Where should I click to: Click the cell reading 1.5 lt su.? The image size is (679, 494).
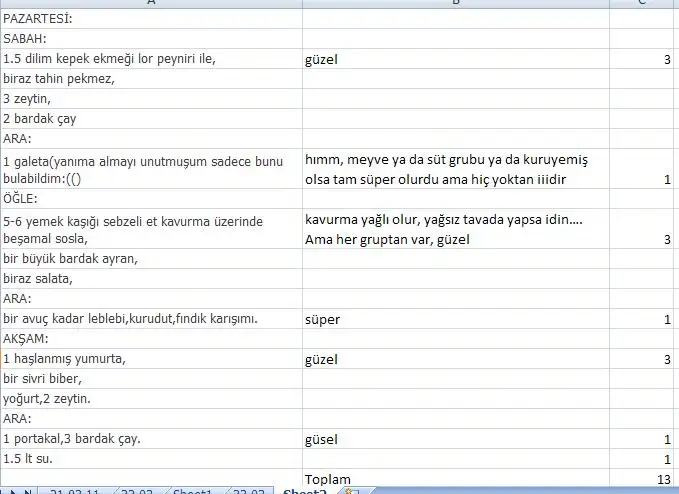tap(151, 459)
